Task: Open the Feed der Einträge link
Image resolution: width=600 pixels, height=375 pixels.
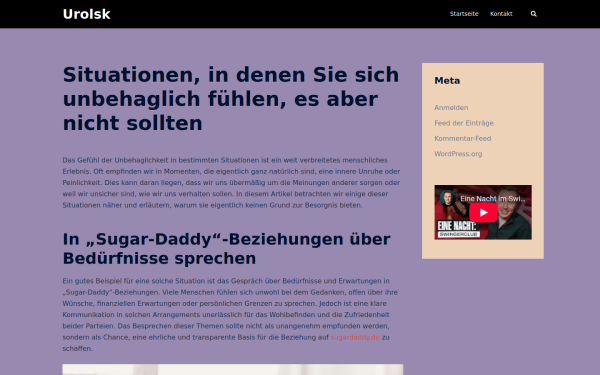Action: click(464, 123)
